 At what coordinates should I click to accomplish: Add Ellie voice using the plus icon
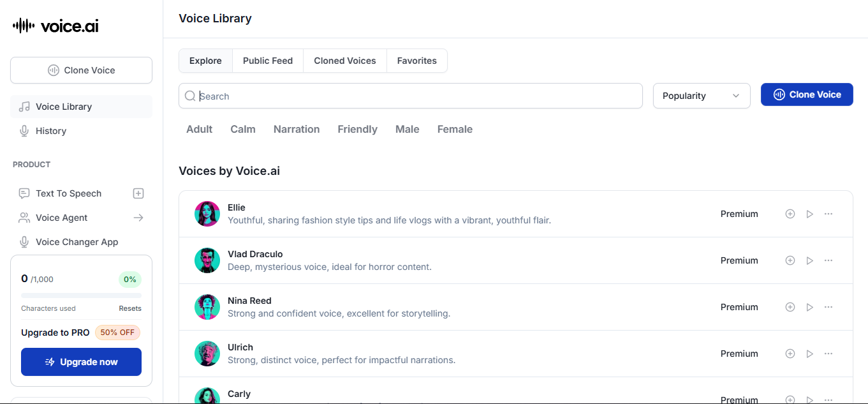pos(790,214)
